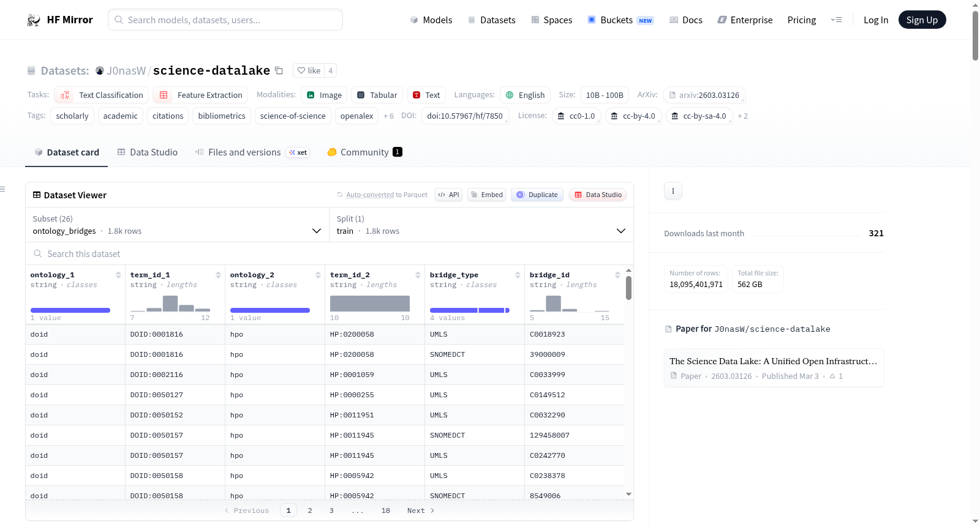The height and width of the screenshot is (527, 980).
Task: Open the Science Data Lake paper card
Action: click(x=774, y=368)
